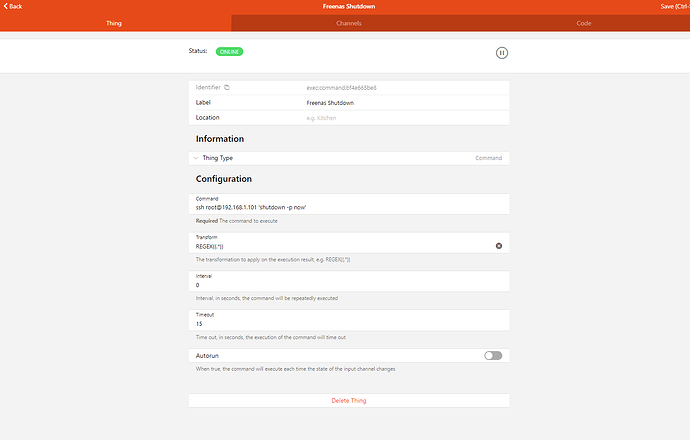Image resolution: width=690 pixels, height=440 pixels.
Task: Click the 'Freenas Shutdown' page title
Action: (x=349, y=6)
